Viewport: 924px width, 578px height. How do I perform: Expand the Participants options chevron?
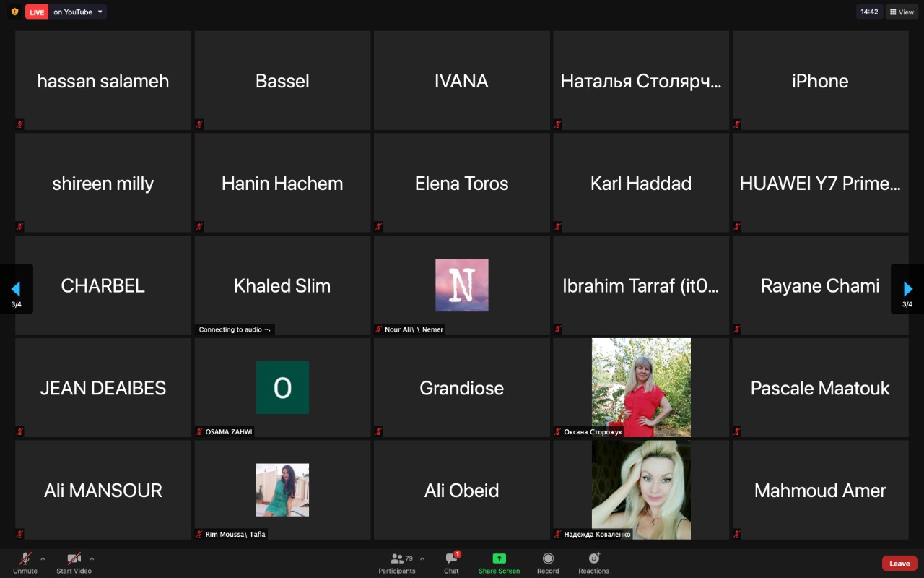(x=422, y=558)
